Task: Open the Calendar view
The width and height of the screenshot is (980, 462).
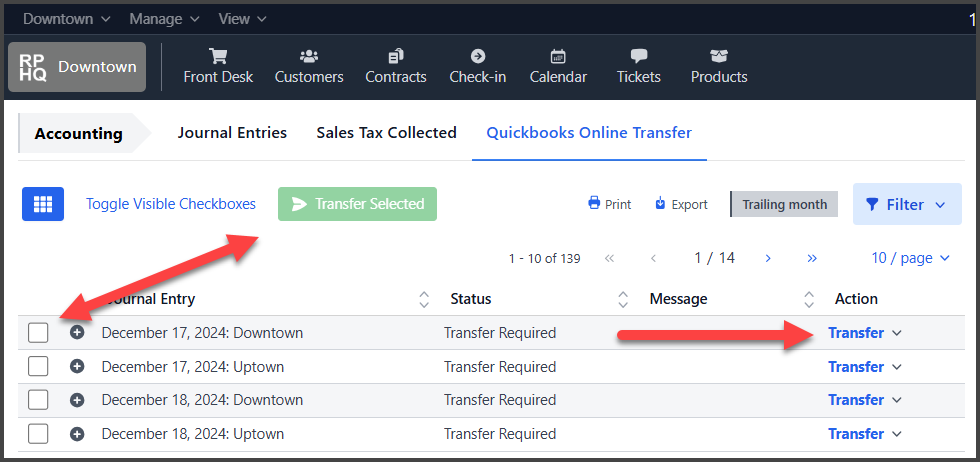Action: (558, 66)
